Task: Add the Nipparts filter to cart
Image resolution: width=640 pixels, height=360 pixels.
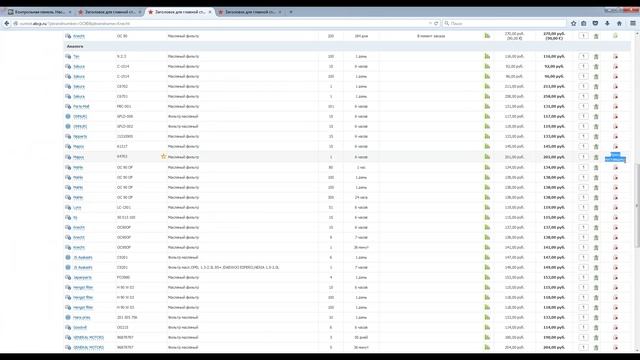Action: pyautogui.click(x=596, y=137)
